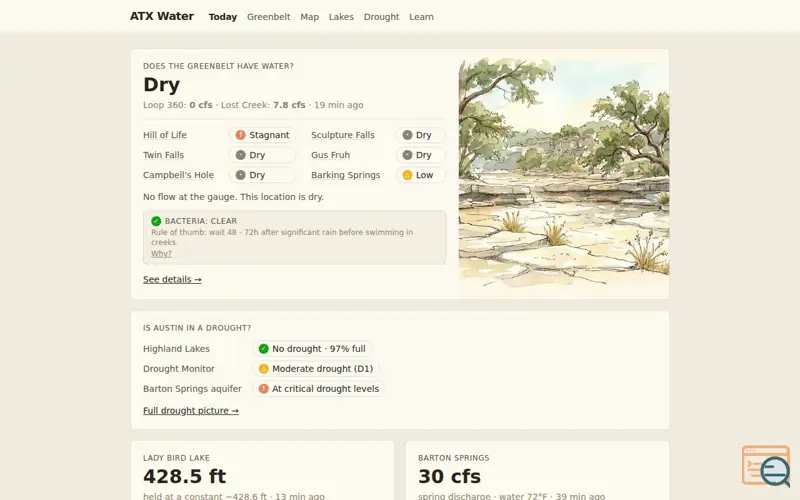Viewport: 800px width, 500px height.
Task: Click the Barking Springs label
Action: [345, 174]
